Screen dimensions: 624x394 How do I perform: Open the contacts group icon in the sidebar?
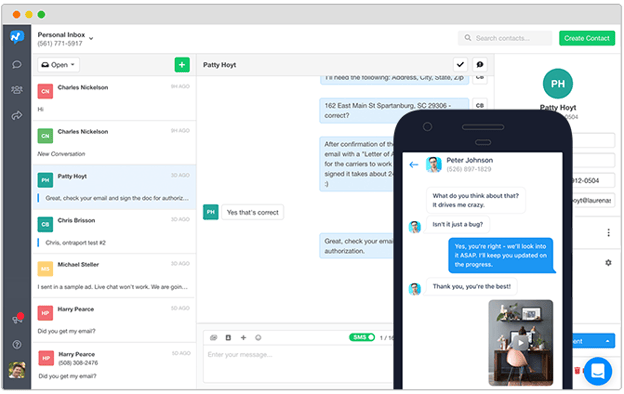[17, 90]
